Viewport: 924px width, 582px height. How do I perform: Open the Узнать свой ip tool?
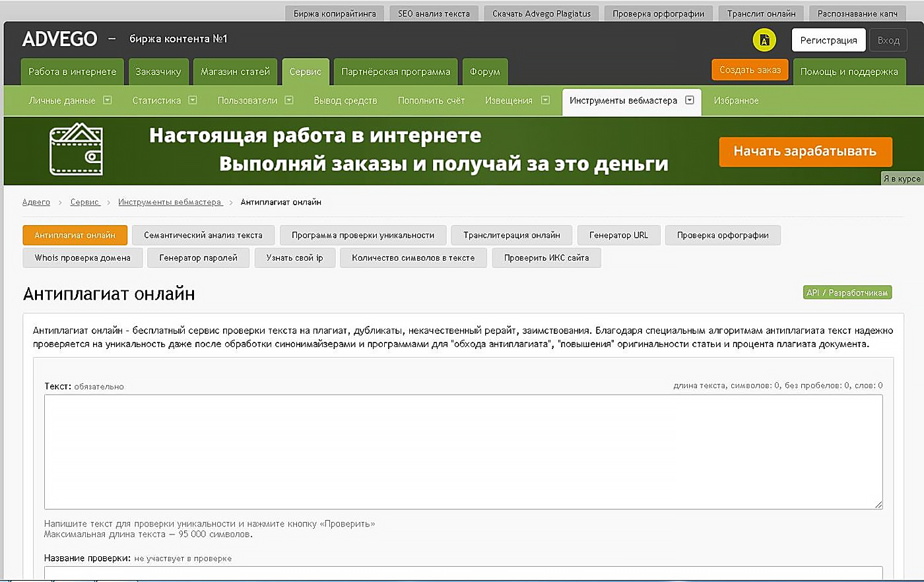[x=294, y=257]
